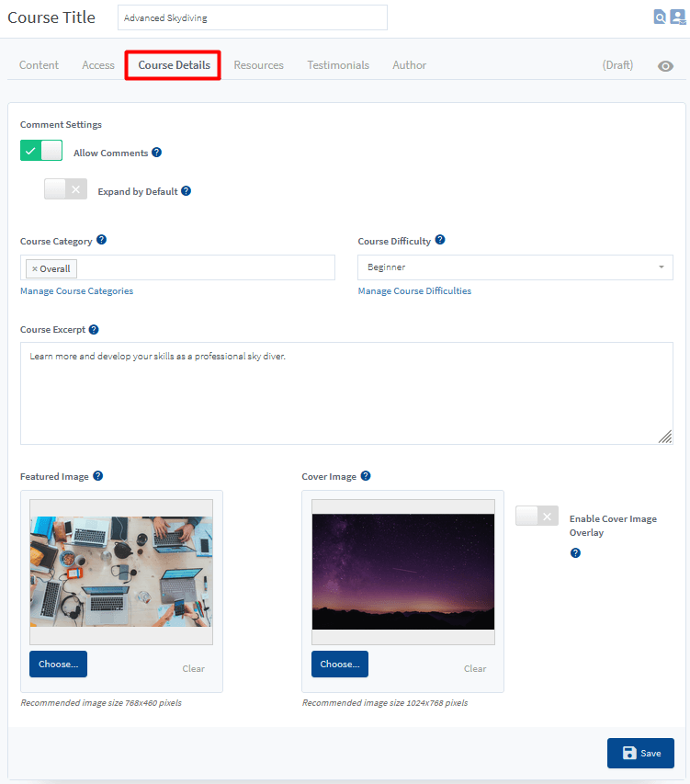Select the Course Details tab

point(174,65)
